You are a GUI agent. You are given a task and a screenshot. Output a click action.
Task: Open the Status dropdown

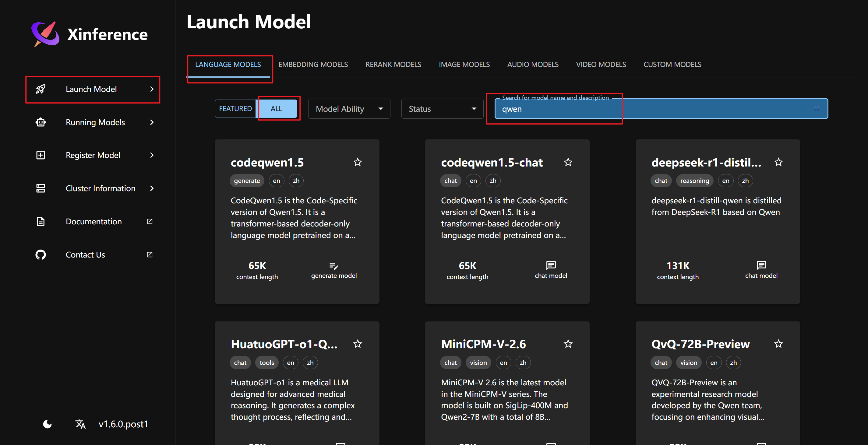[x=442, y=108]
